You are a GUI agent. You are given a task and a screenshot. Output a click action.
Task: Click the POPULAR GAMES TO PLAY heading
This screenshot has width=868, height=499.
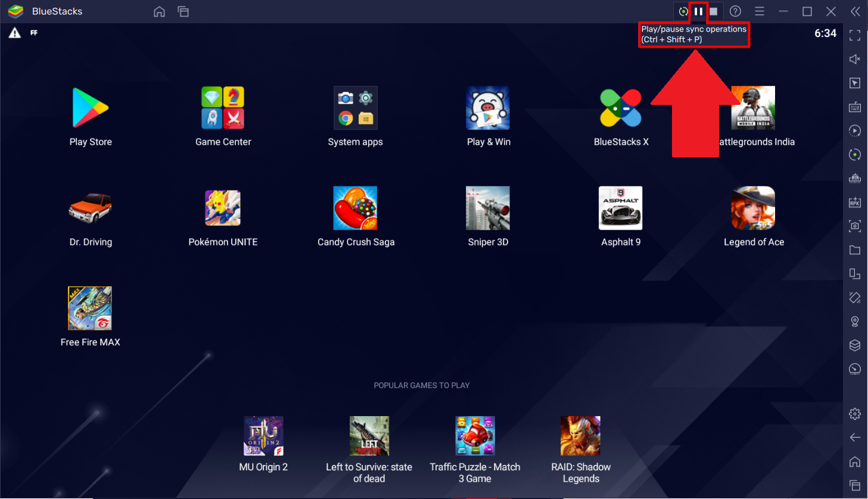[422, 386]
